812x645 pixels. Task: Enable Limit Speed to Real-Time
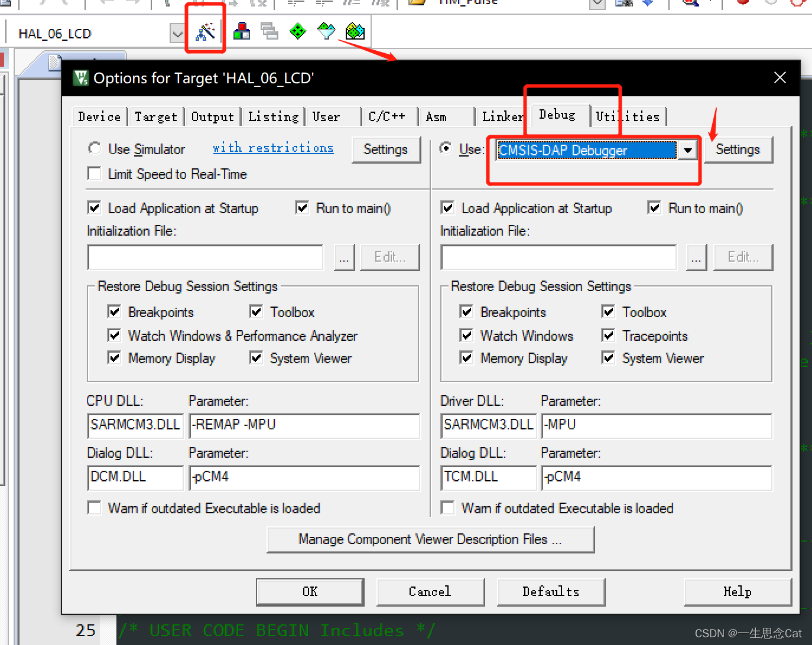[94, 174]
